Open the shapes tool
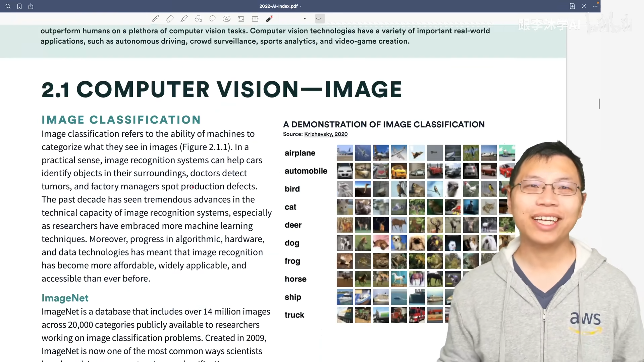The image size is (644, 362). [x=198, y=19]
